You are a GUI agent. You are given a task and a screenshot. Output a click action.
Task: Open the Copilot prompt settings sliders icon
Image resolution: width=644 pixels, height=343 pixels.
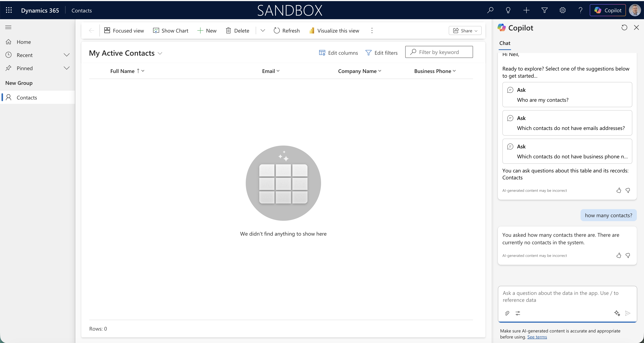click(x=518, y=313)
